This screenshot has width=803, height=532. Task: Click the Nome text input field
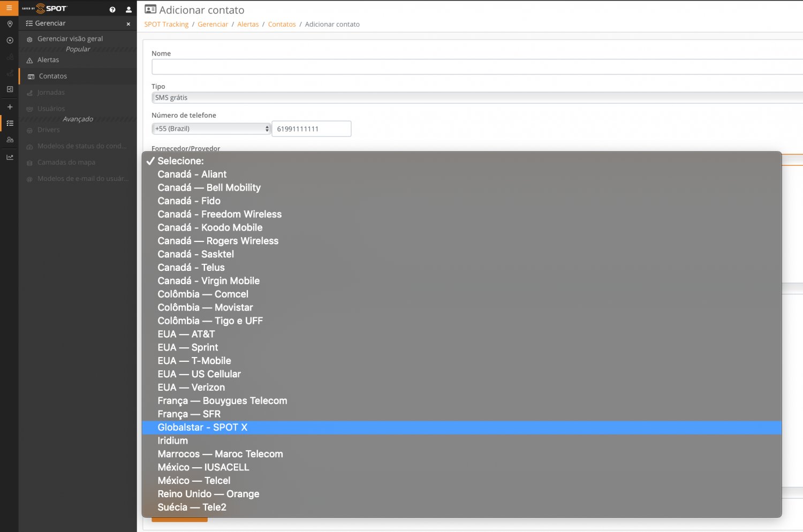(x=476, y=67)
